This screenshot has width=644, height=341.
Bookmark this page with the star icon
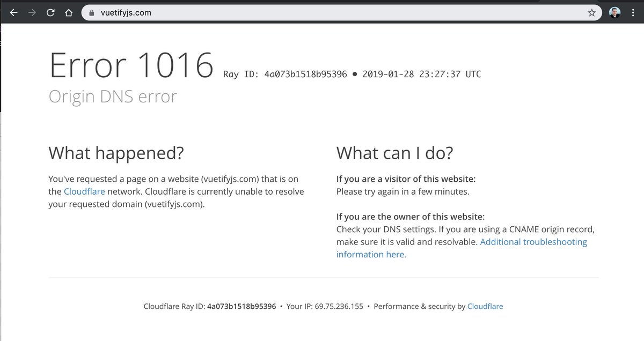coord(592,13)
